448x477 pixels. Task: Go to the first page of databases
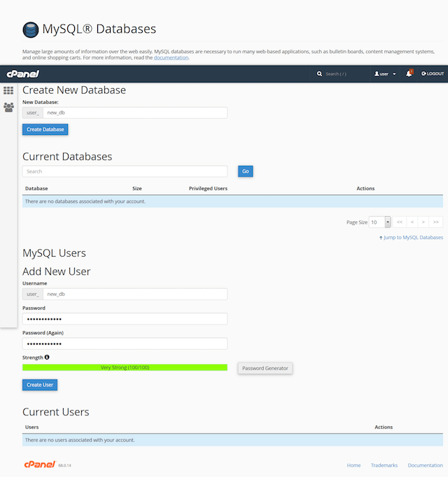coord(399,222)
